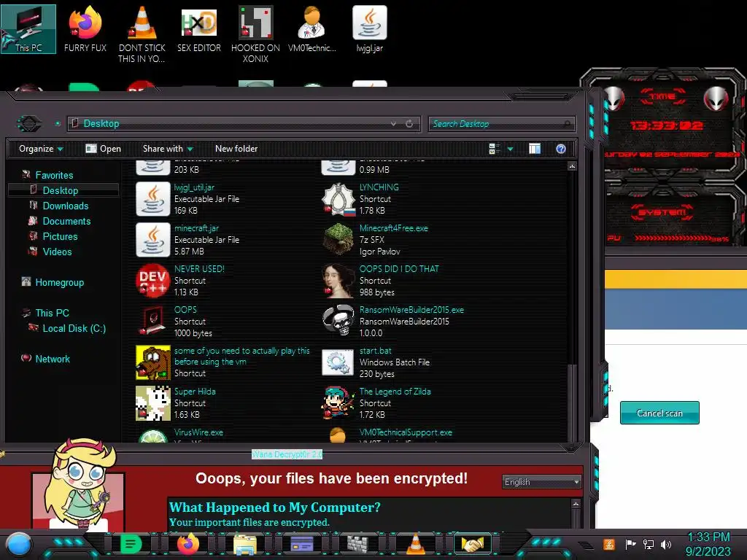747x560 pixels.
Task: Open help question mark icon in Explorer
Action: click(561, 149)
